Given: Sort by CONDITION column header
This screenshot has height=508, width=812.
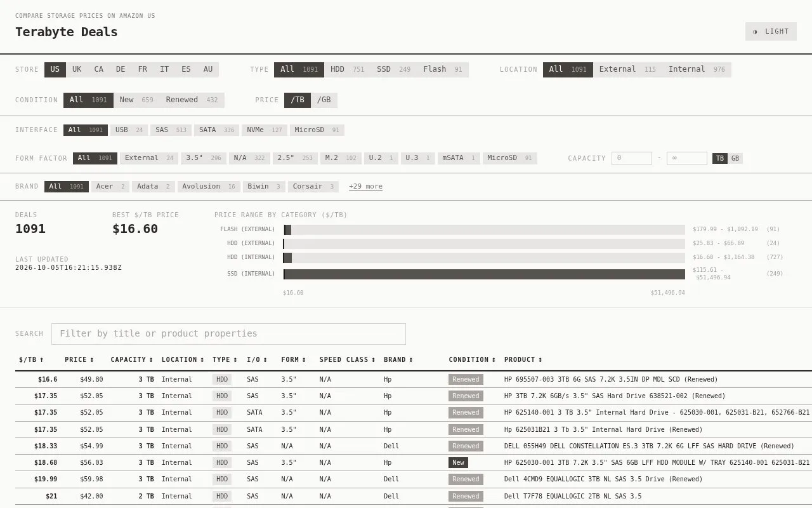Looking at the screenshot, I should pyautogui.click(x=472, y=360).
